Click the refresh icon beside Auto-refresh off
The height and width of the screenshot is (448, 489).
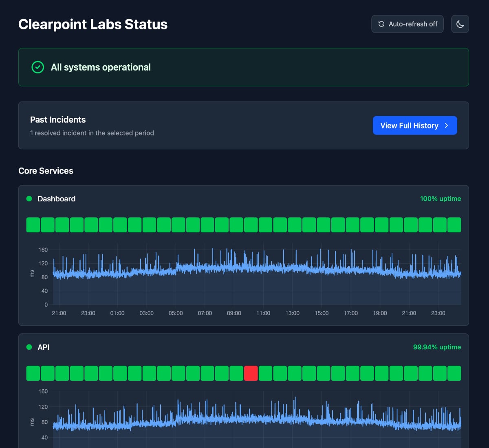(381, 24)
